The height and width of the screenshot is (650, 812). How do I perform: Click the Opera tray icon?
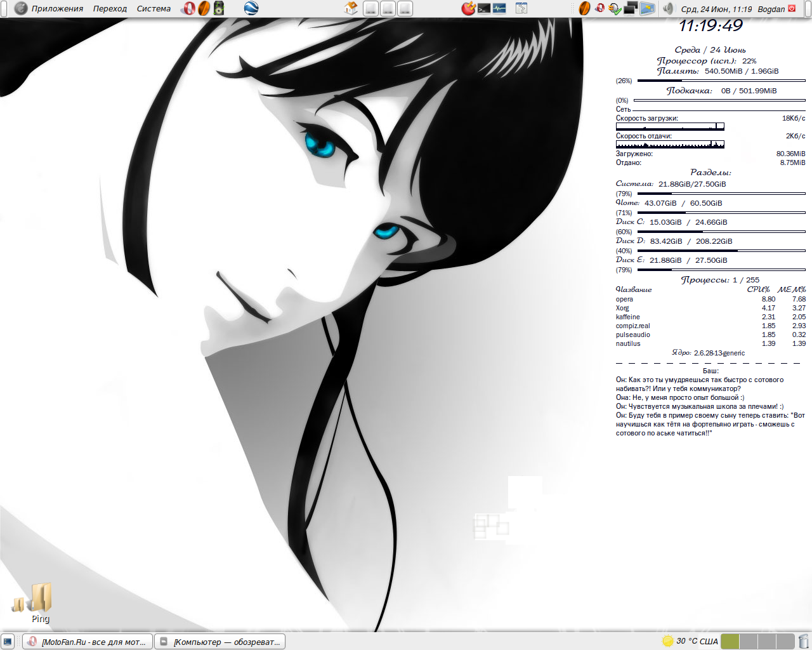click(599, 8)
